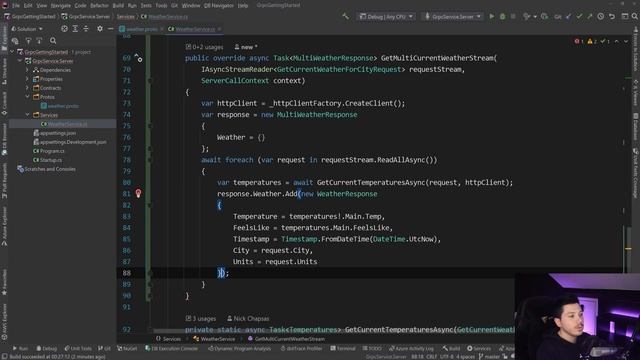
Task: Open Solution panel settings gear
Action: tap(100, 29)
